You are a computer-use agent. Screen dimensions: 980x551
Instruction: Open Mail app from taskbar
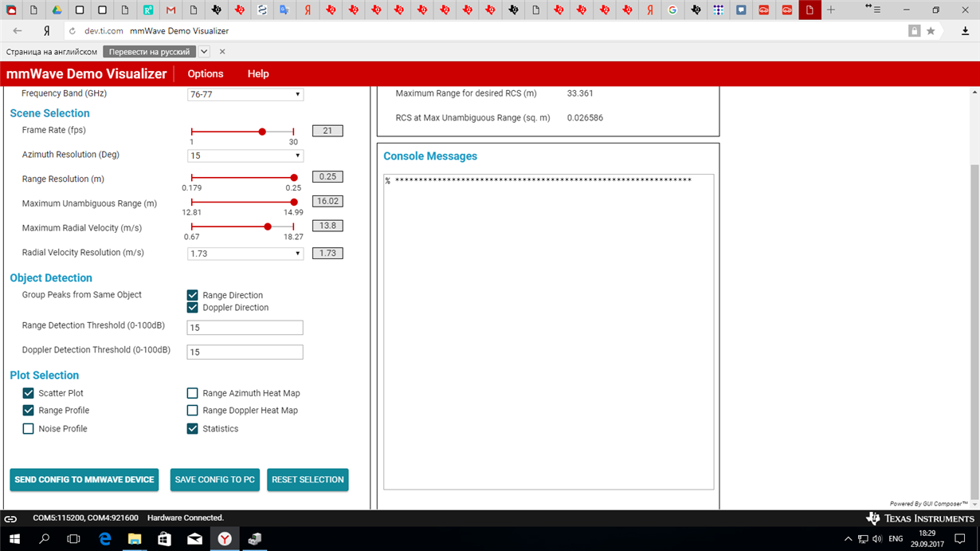pyautogui.click(x=195, y=539)
